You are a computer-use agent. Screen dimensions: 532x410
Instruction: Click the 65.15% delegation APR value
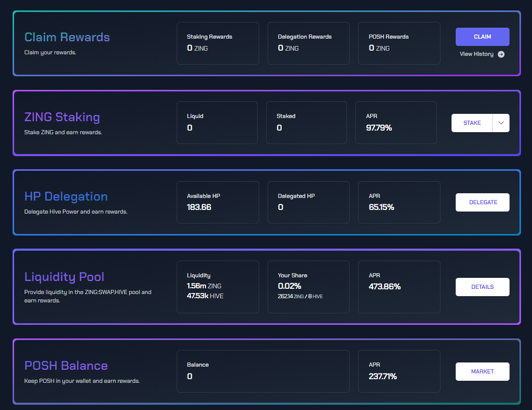(381, 207)
